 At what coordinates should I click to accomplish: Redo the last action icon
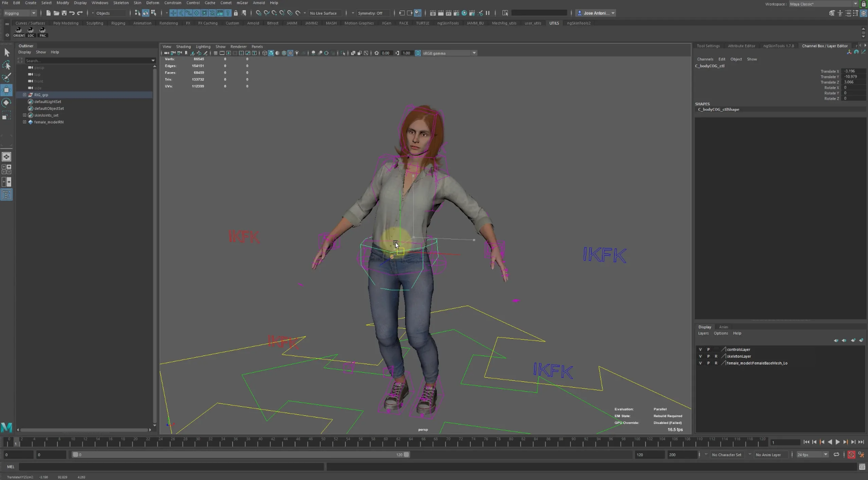80,13
